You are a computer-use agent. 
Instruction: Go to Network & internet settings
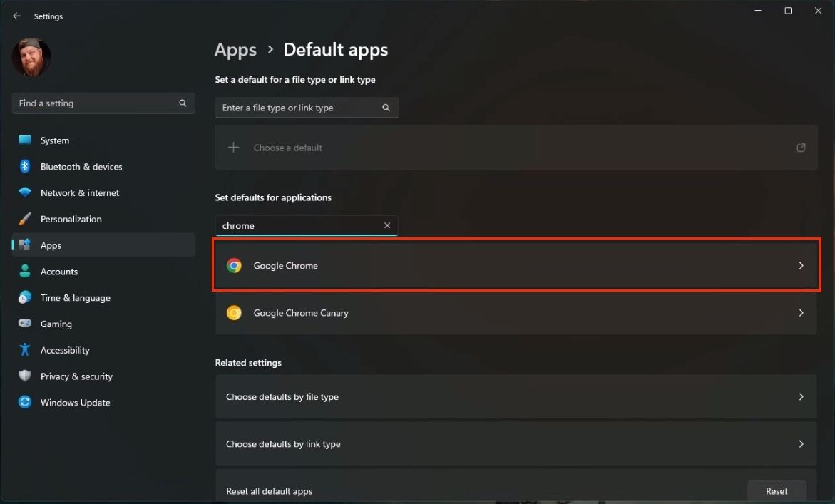pos(103,192)
